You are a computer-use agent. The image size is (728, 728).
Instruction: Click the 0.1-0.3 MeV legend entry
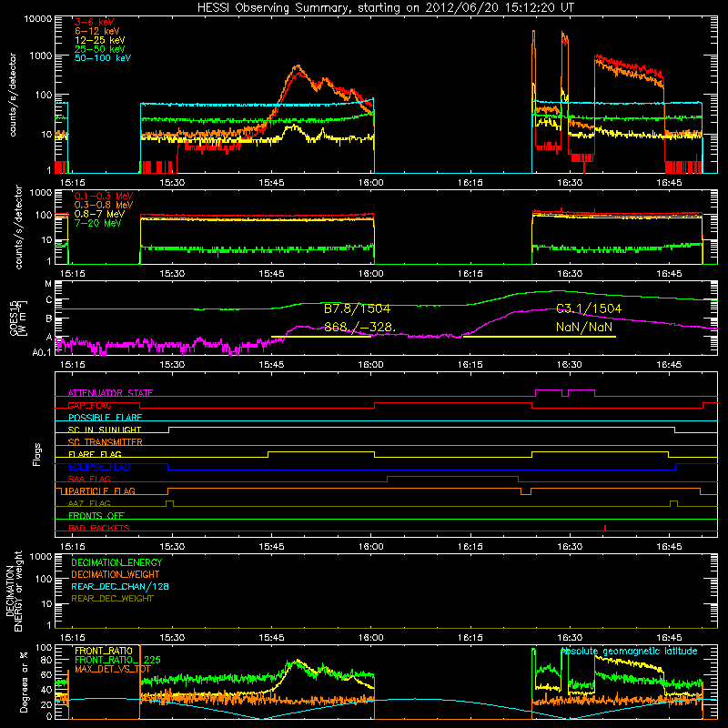[x=104, y=196]
